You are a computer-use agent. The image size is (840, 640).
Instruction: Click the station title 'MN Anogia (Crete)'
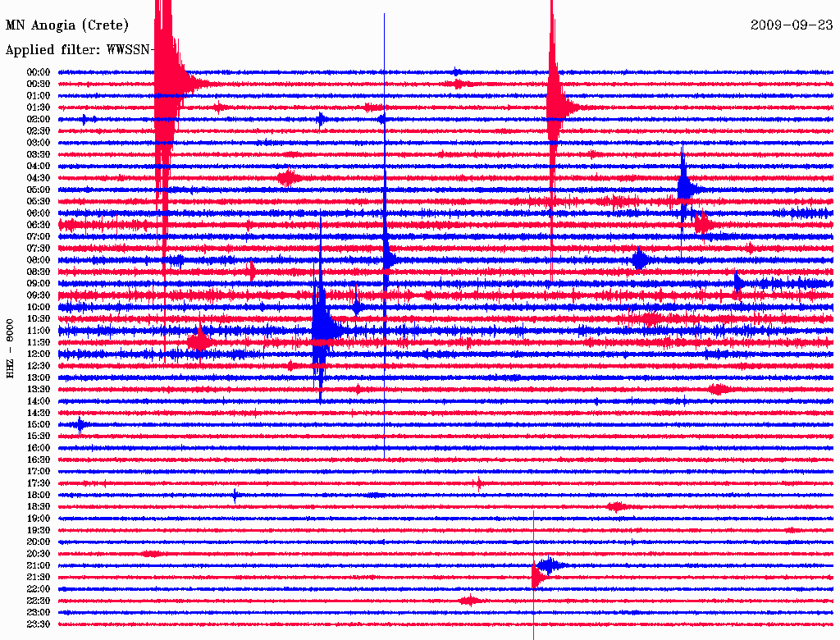tap(67, 25)
